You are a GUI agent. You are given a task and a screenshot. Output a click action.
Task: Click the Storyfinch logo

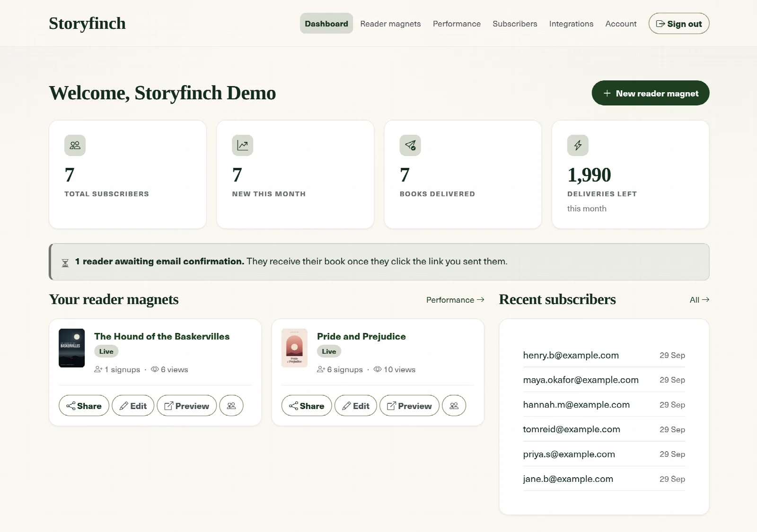(87, 23)
